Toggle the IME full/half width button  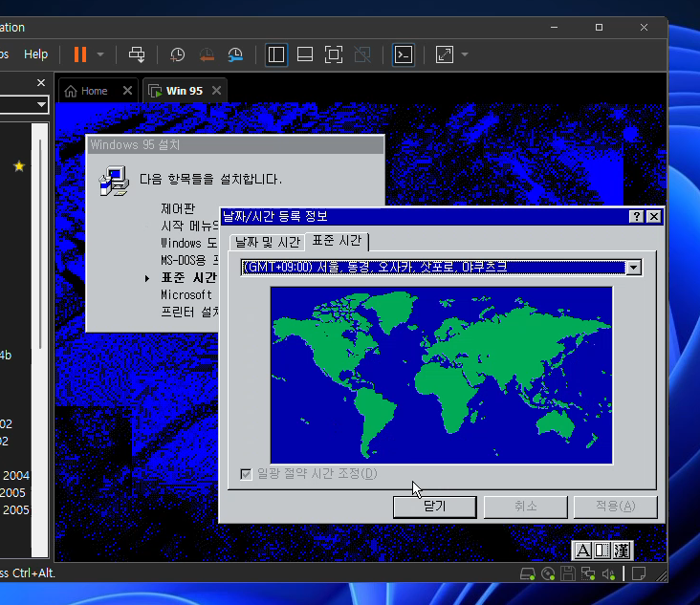click(602, 551)
